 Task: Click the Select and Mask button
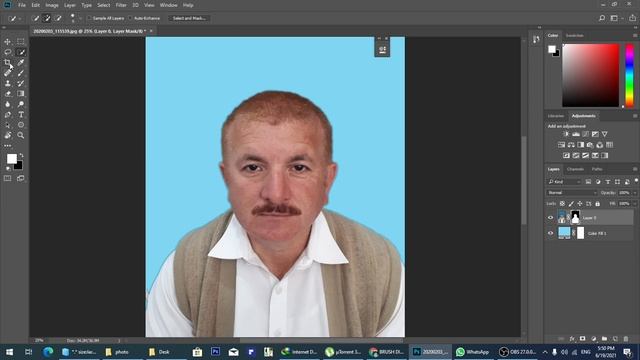click(x=189, y=18)
